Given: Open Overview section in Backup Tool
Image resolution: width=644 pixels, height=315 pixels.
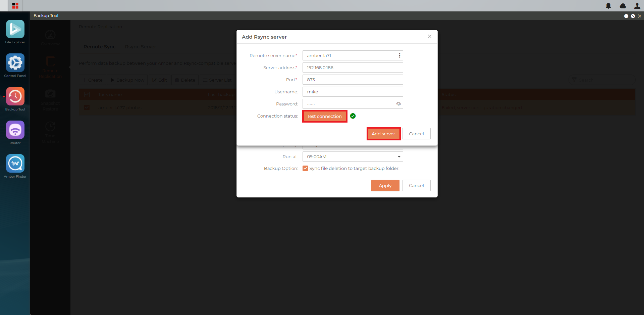Looking at the screenshot, I should tap(50, 38).
